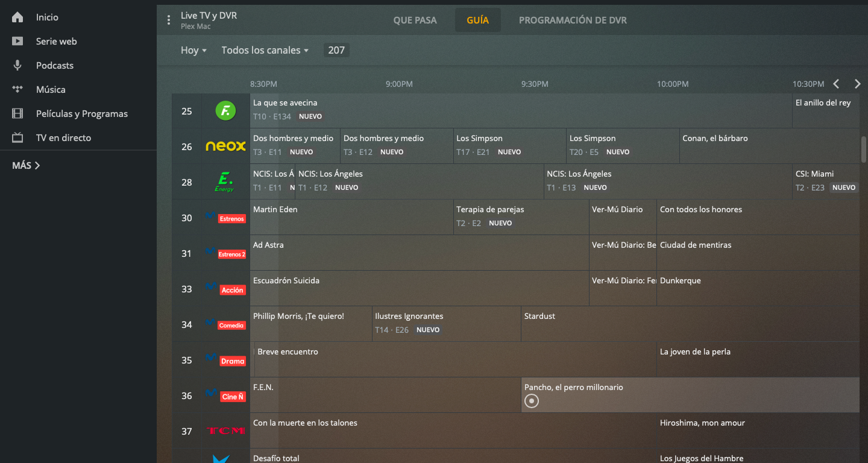Click the Inicio home icon

(17, 17)
